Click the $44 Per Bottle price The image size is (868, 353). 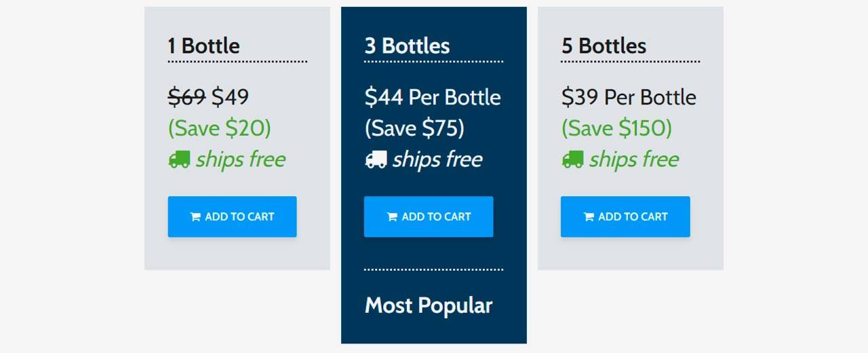pyautogui.click(x=433, y=98)
